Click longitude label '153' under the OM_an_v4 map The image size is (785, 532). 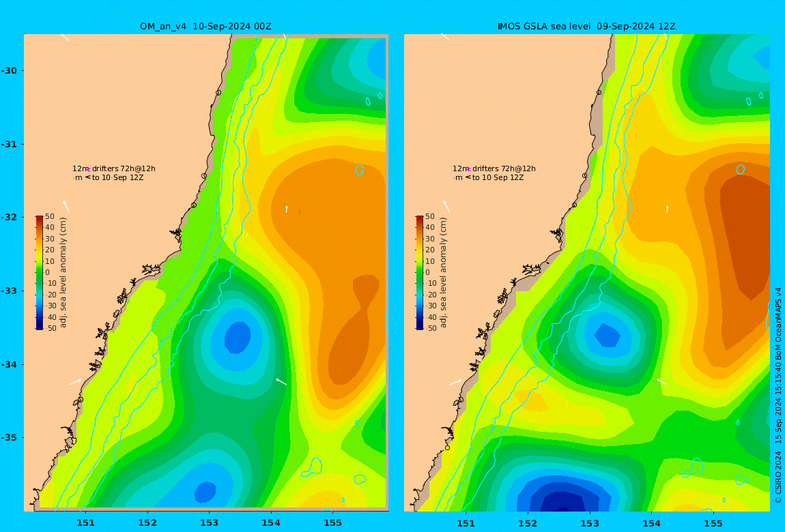210,523
